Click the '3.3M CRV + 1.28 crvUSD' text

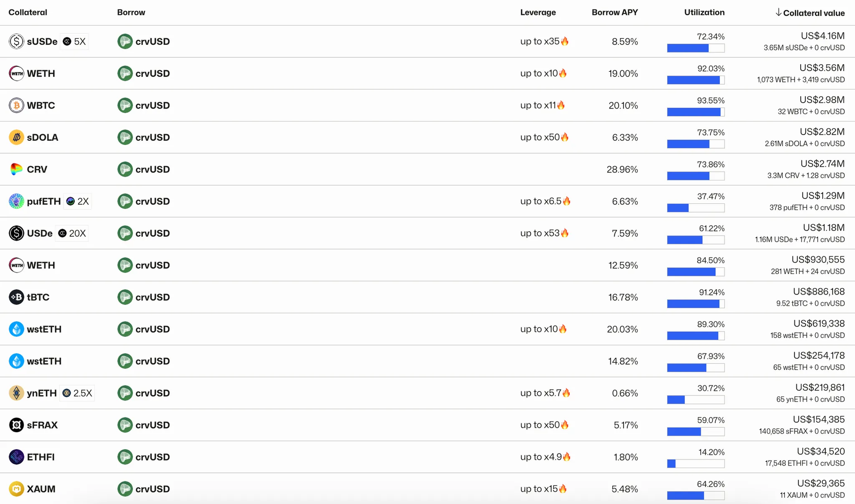click(806, 176)
